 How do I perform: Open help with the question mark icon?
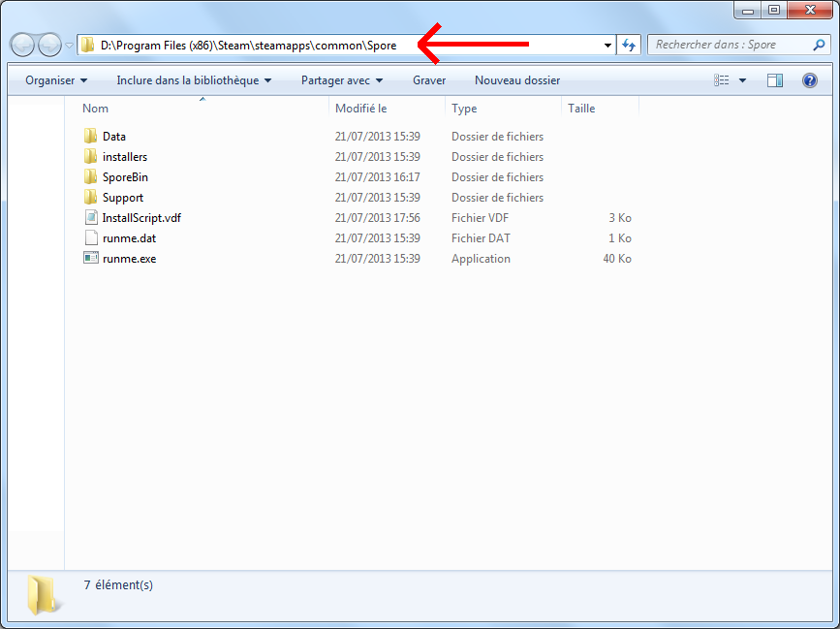click(809, 80)
